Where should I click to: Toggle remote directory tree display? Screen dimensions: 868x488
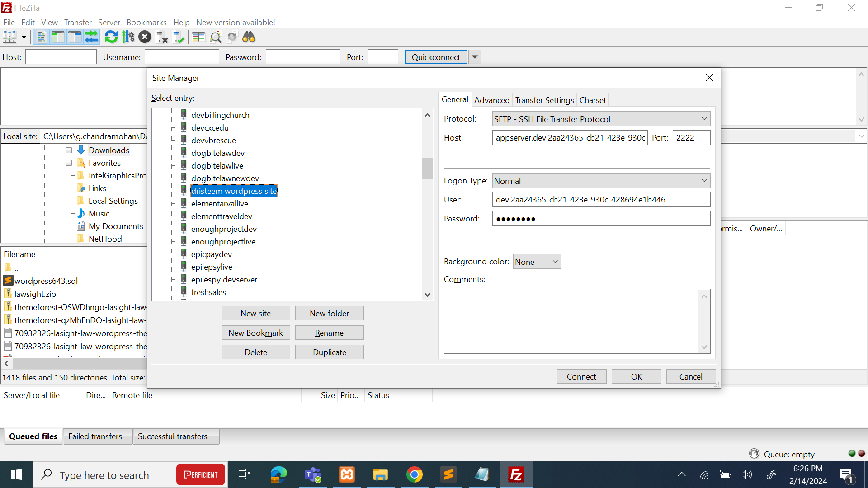(75, 37)
